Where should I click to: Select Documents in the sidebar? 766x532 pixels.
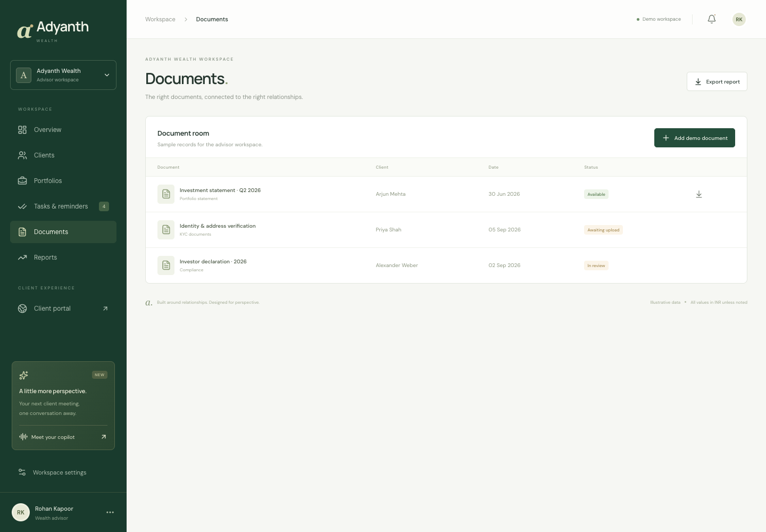coord(63,232)
